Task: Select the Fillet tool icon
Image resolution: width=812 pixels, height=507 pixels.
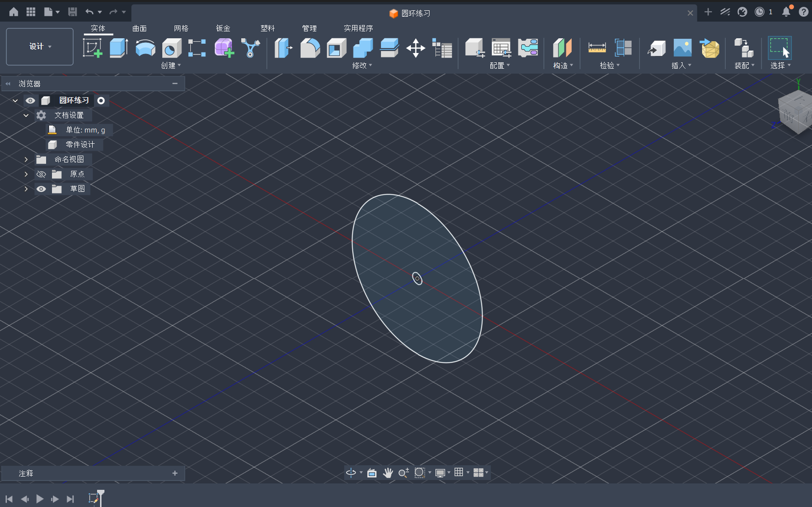Action: click(310, 48)
